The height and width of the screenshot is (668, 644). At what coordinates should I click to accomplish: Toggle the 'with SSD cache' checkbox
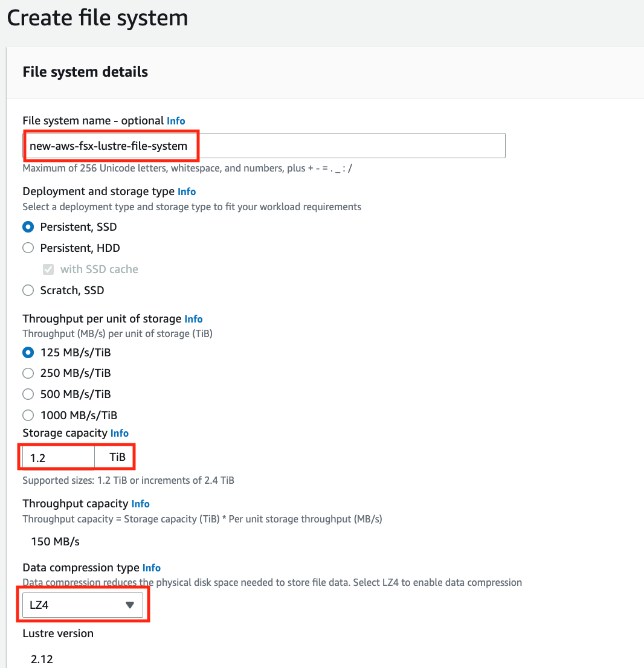click(48, 269)
